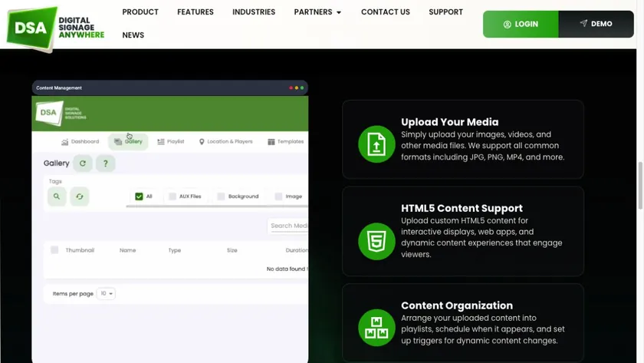Click the Templates layout icon
The image size is (644, 363).
pos(271,142)
